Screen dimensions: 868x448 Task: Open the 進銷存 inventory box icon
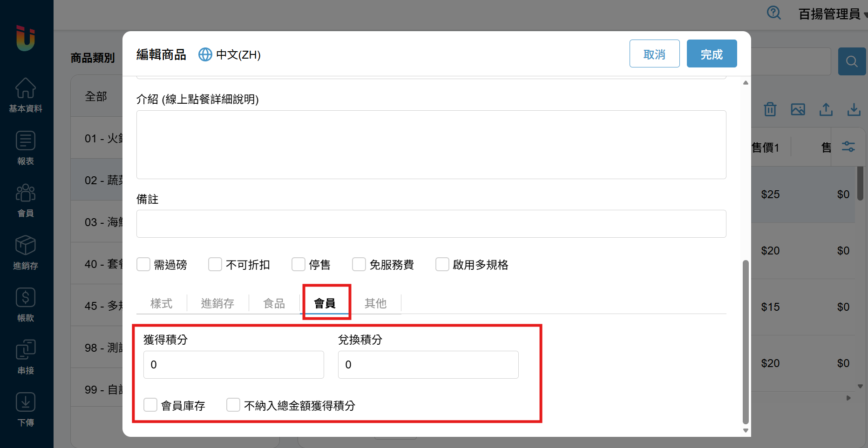(x=26, y=246)
